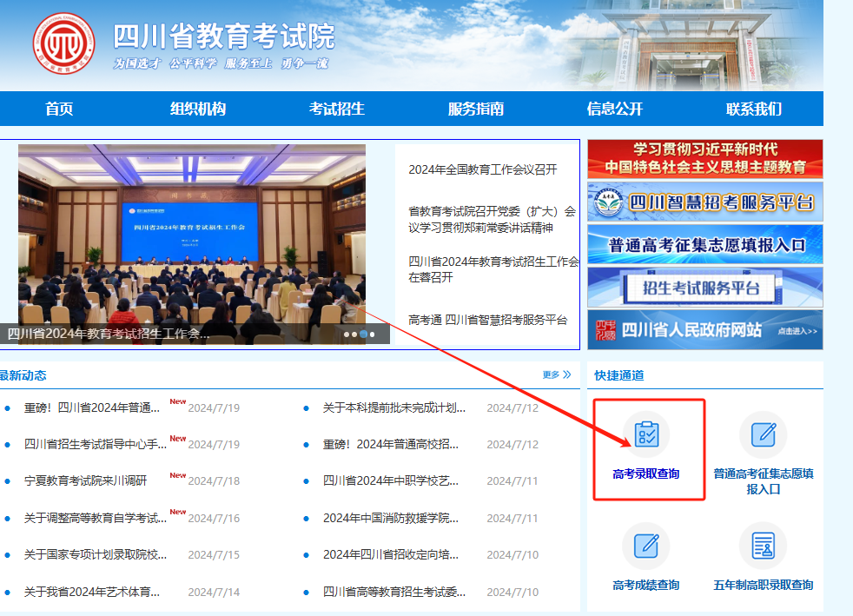
Task: Click the 普通高考征集志愿填报入口 pencil icon
Action: [763, 434]
